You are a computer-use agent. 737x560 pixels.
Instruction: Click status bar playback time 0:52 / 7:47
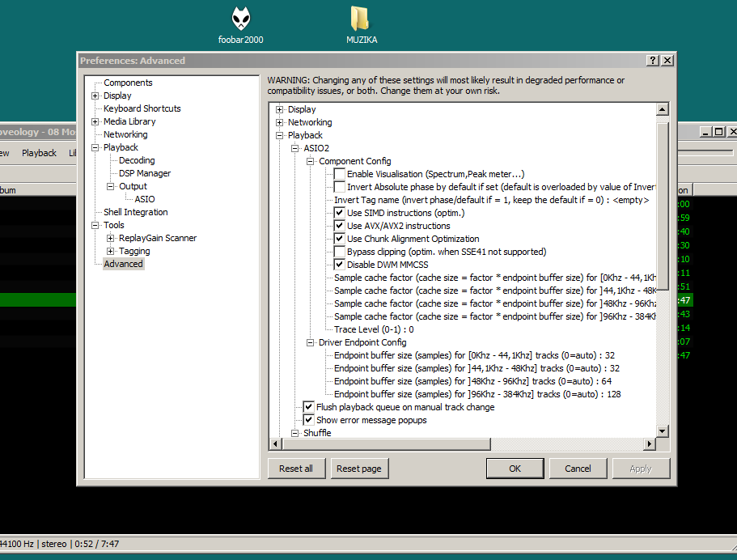point(97,544)
